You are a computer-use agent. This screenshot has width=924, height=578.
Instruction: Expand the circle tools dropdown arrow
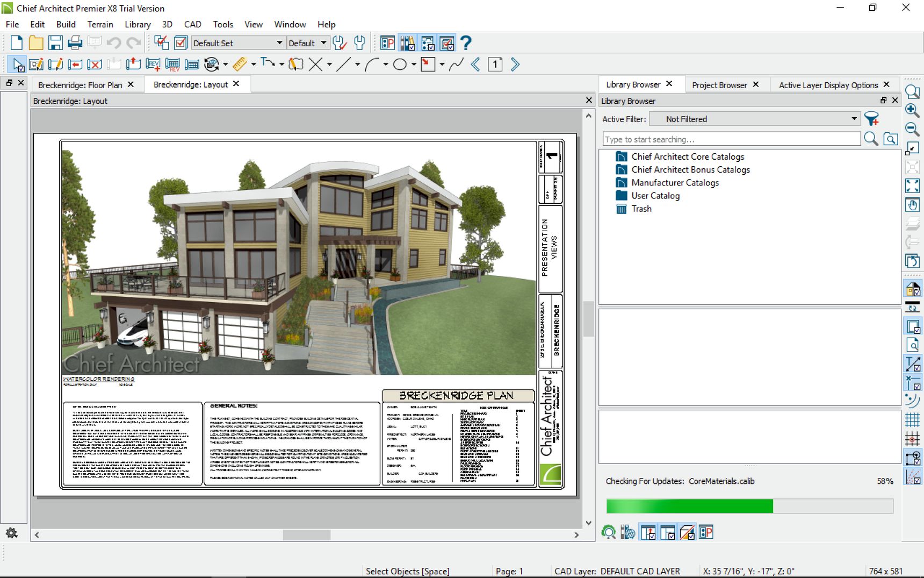pyautogui.click(x=414, y=65)
